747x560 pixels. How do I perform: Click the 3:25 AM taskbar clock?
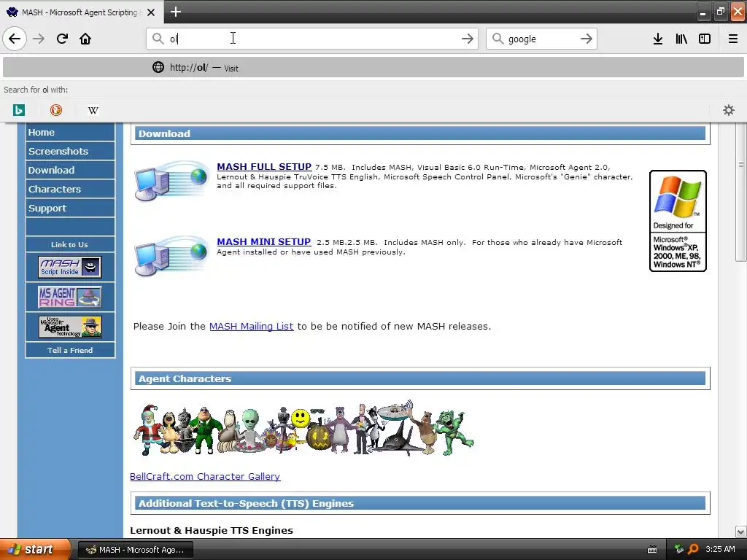[720, 550]
